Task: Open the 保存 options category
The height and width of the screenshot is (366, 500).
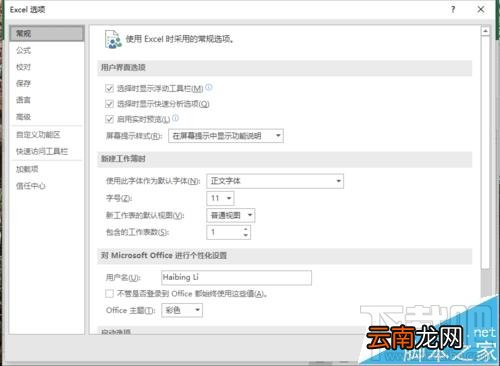Action: coord(23,83)
